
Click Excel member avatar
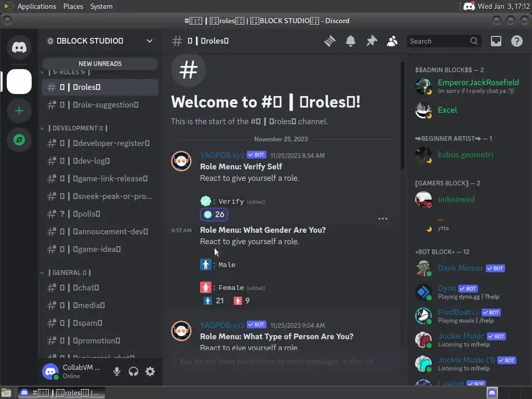[x=423, y=110]
